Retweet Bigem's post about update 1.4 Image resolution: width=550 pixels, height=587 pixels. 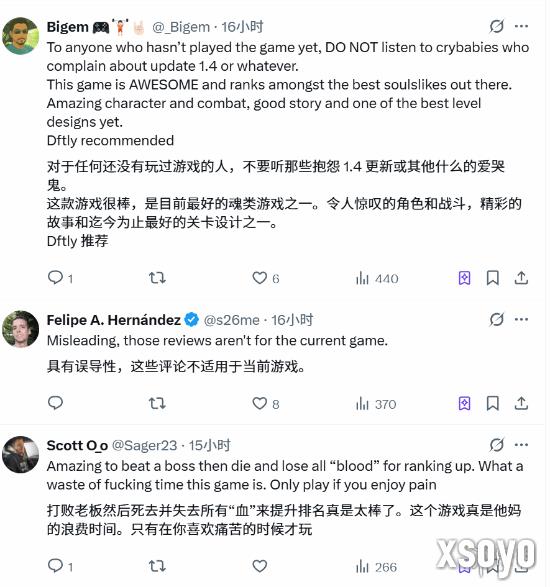pyautogui.click(x=157, y=278)
